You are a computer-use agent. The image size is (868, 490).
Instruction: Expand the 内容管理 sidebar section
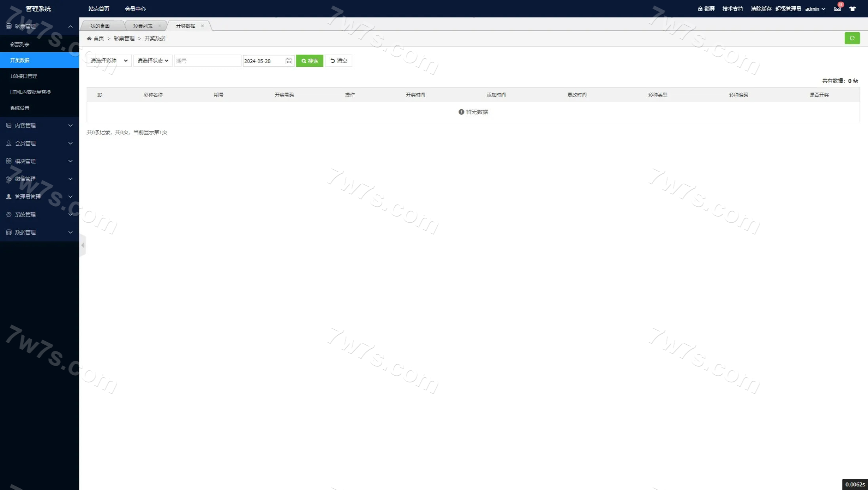point(40,125)
